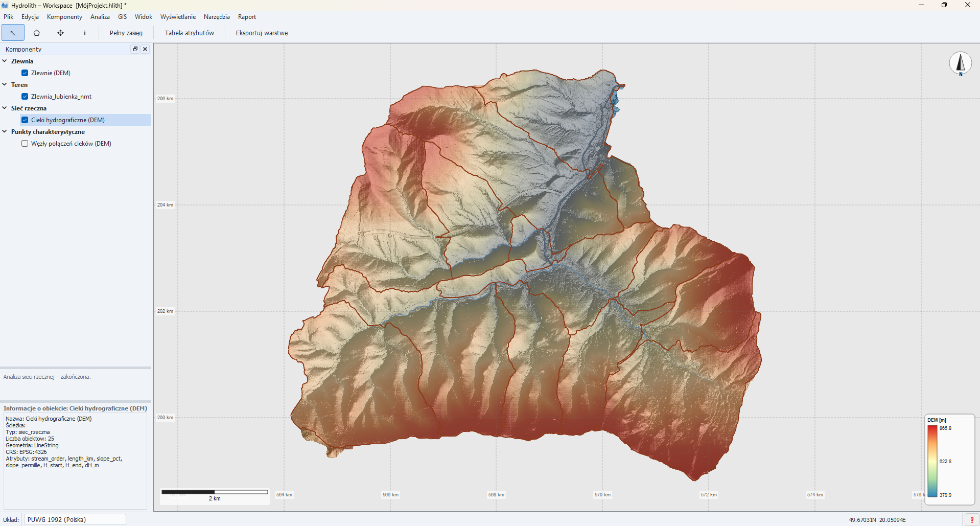The image size is (980, 526).
Task: Open the Narzędzia menu
Action: click(217, 17)
